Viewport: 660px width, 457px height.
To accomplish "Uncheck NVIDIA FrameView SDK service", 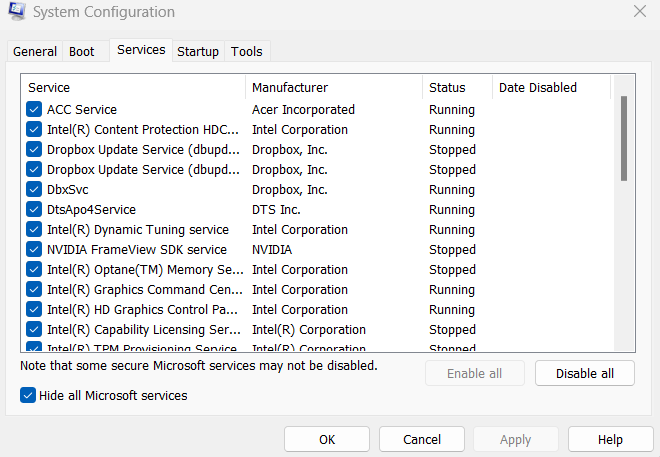I will (x=34, y=250).
